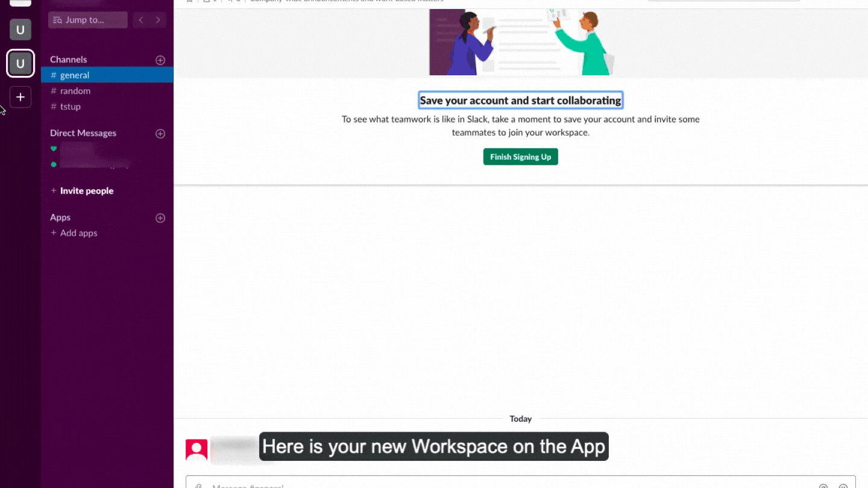Click the Today date divider label
Image resolution: width=868 pixels, height=488 pixels.
521,419
